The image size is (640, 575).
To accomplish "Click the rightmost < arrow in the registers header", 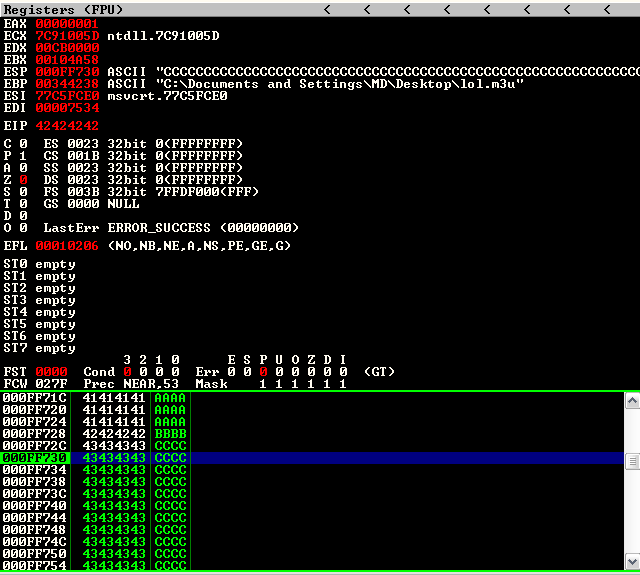I will click(607, 9).
